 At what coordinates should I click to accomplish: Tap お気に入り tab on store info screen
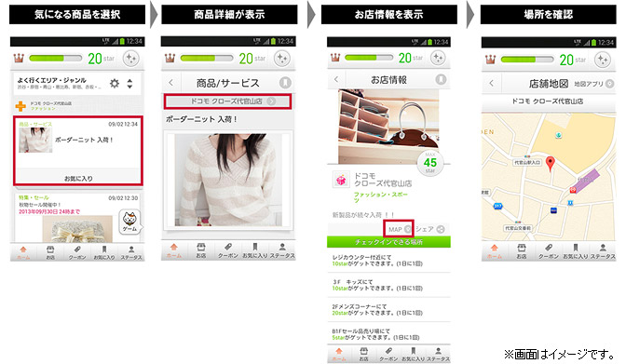coord(414,354)
